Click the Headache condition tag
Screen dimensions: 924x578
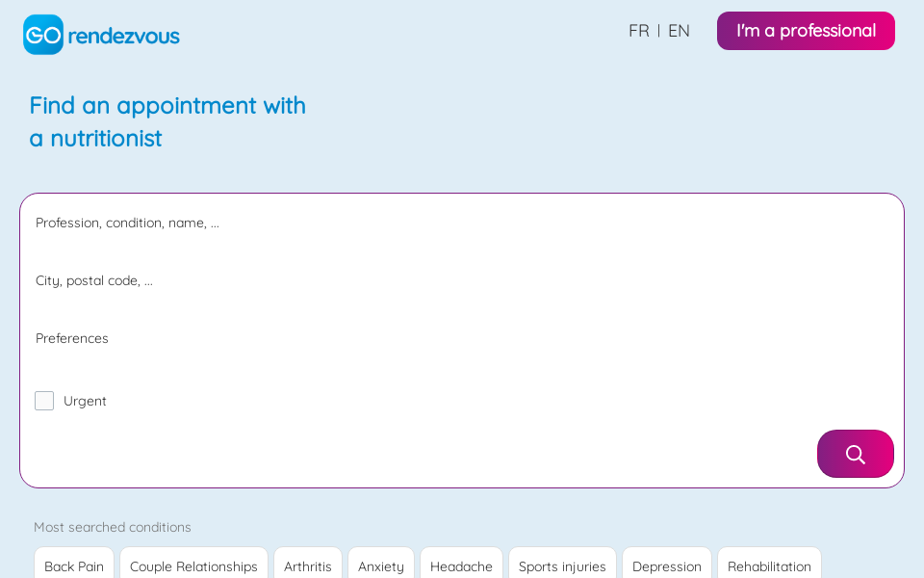(461, 565)
